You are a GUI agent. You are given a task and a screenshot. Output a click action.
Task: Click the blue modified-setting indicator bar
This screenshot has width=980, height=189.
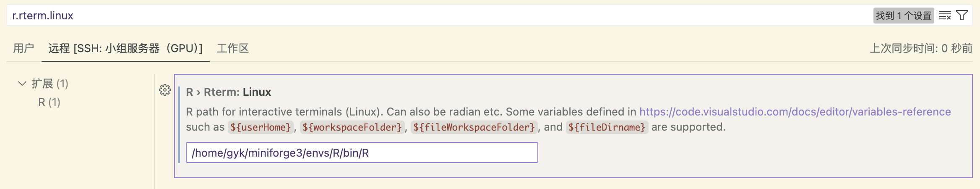(x=179, y=124)
